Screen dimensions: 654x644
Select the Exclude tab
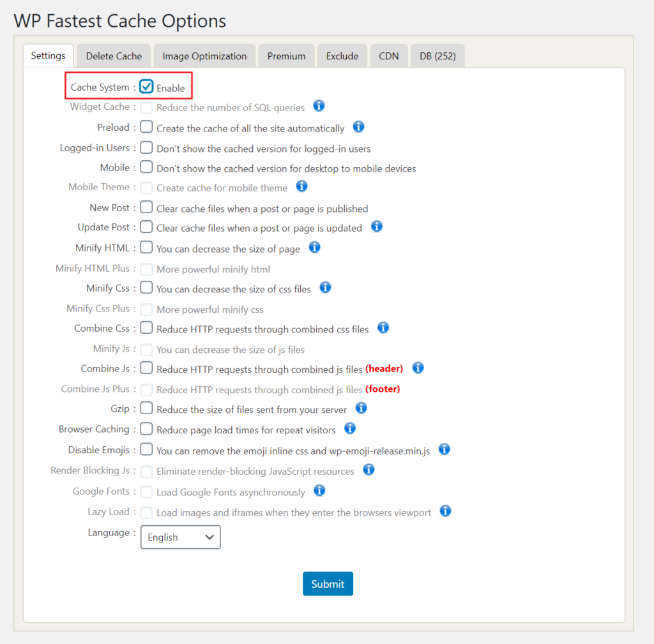pyautogui.click(x=342, y=56)
